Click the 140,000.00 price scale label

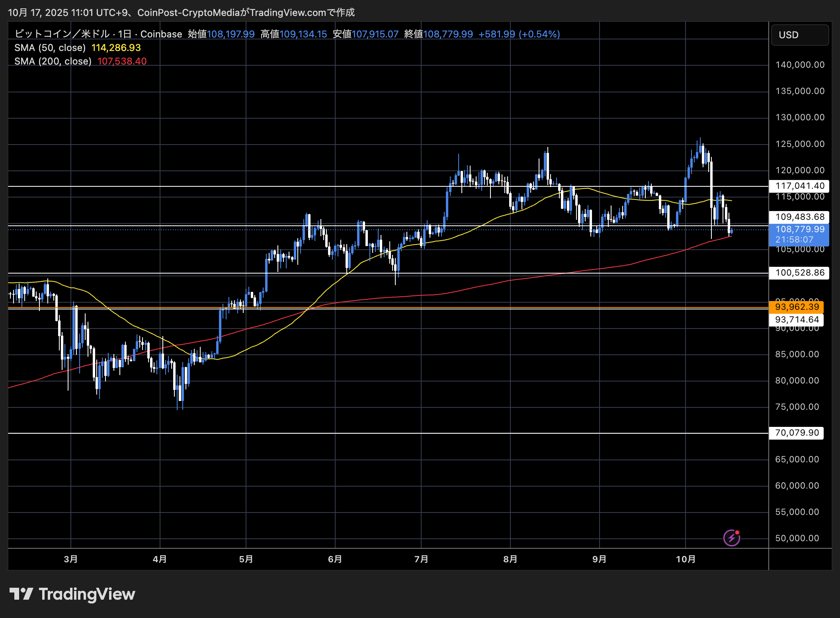coord(799,65)
